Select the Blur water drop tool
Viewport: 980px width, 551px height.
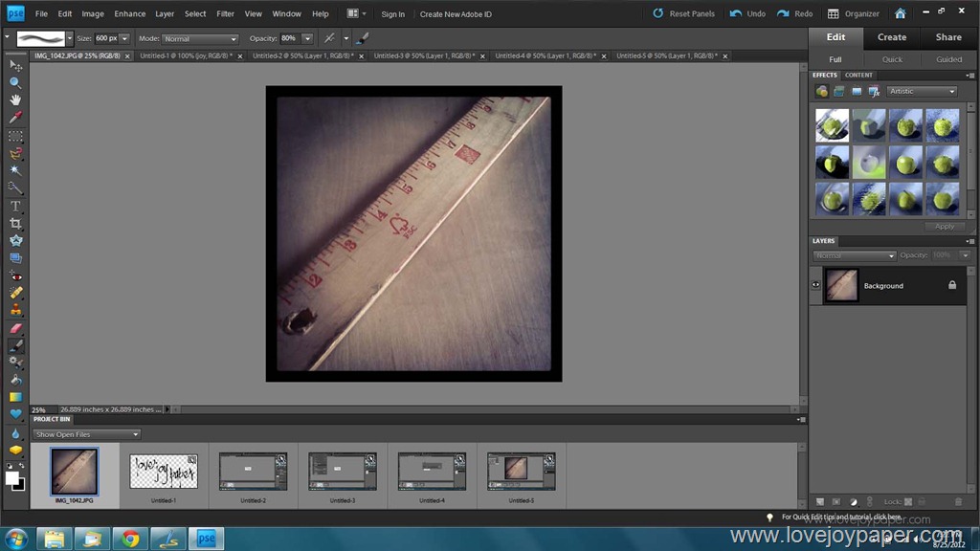coord(15,433)
